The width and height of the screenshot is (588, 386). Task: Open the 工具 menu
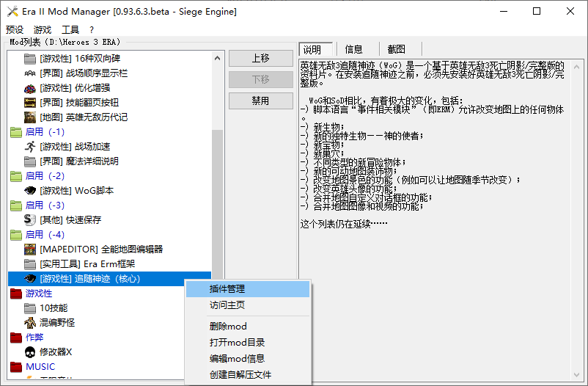(x=70, y=29)
